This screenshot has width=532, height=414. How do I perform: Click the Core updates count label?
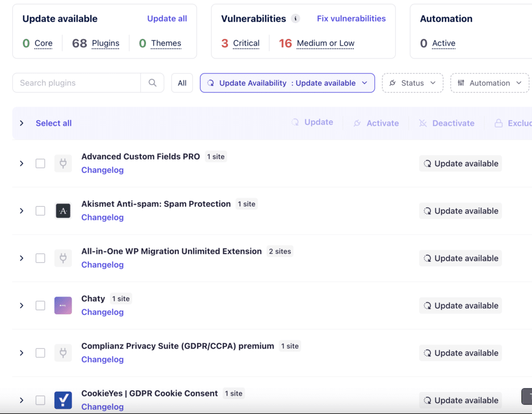pos(44,44)
